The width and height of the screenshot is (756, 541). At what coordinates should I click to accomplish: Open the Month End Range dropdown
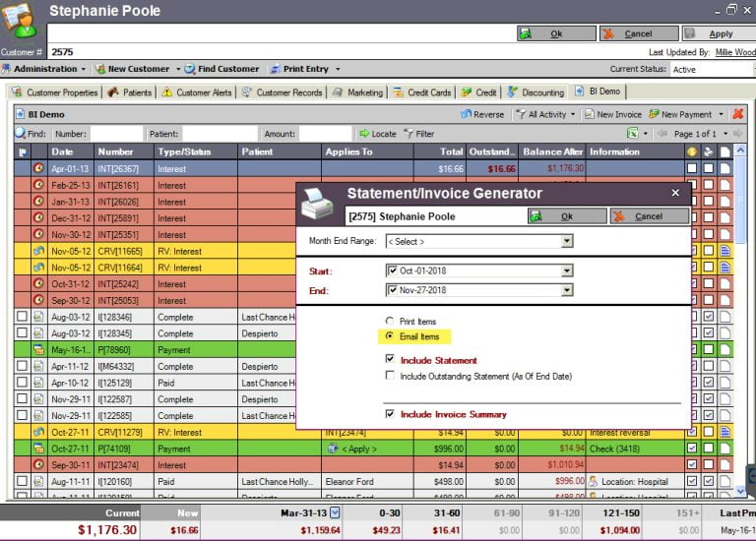(x=566, y=241)
